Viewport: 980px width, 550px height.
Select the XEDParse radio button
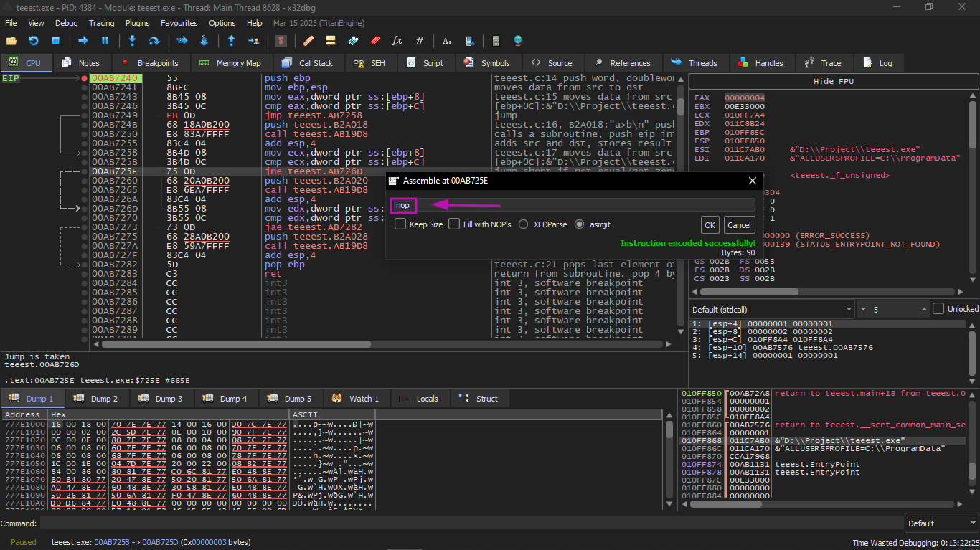[x=524, y=224]
